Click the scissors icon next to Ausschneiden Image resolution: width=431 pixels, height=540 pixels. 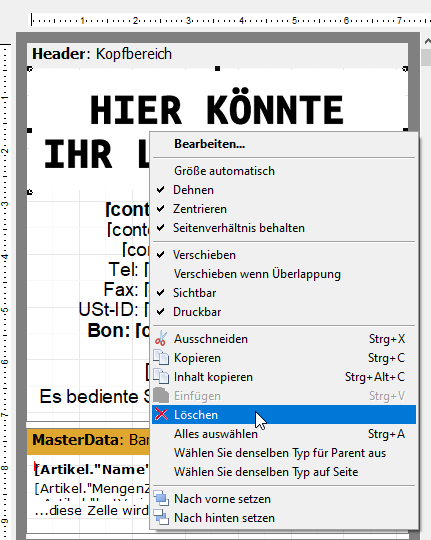[161, 339]
